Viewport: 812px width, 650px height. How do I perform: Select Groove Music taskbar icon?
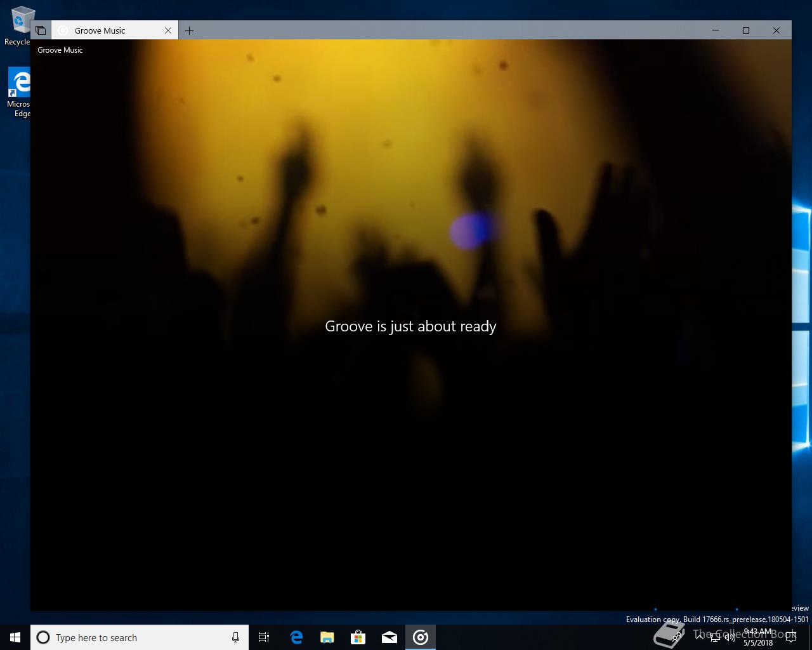coord(421,637)
